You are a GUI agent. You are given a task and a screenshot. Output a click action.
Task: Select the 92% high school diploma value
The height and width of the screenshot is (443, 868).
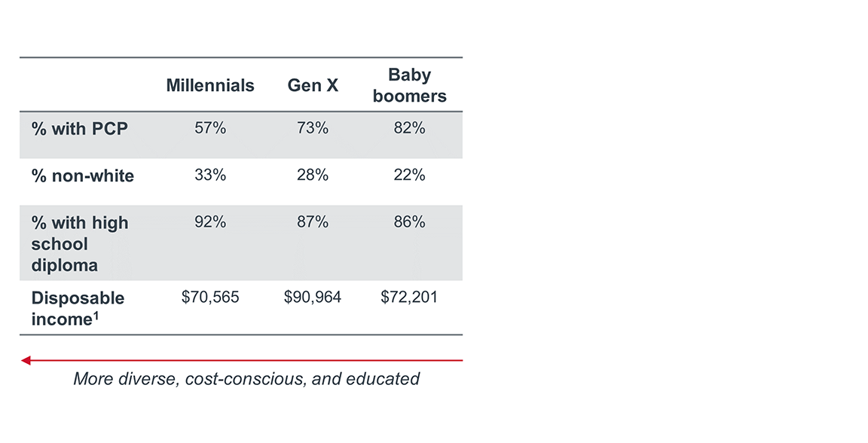(210, 222)
